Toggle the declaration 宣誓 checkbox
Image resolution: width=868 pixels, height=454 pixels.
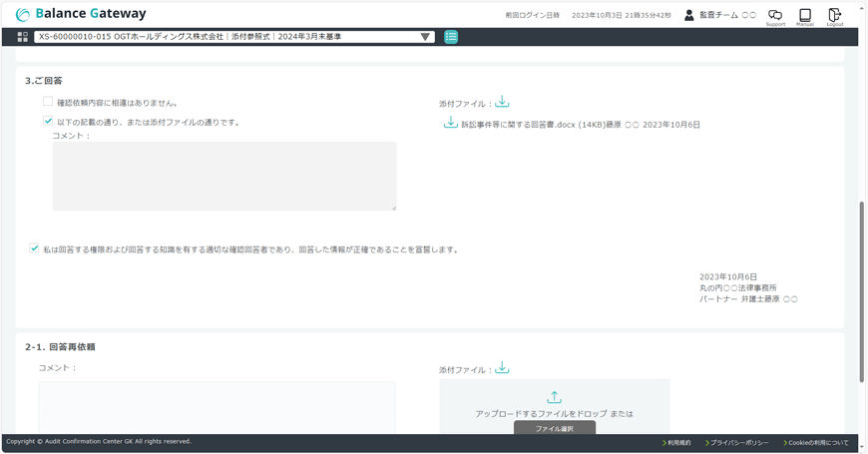click(x=34, y=248)
